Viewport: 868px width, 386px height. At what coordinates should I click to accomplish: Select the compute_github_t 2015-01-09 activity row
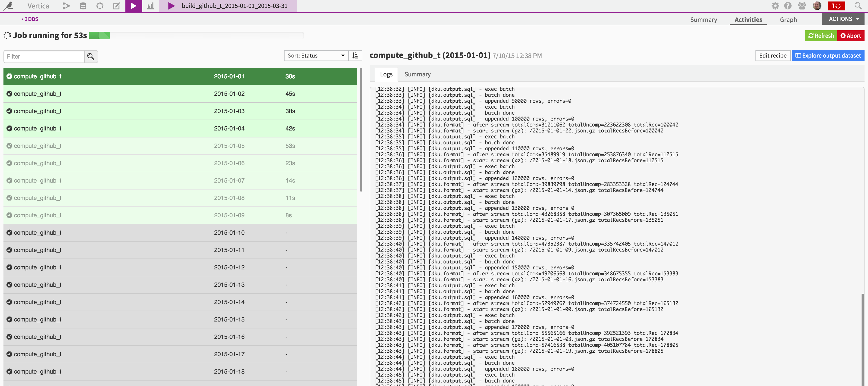pyautogui.click(x=180, y=215)
